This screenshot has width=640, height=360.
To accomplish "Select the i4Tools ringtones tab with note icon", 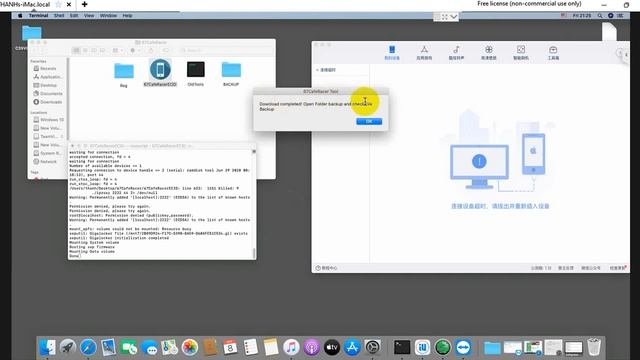I will (x=456, y=53).
